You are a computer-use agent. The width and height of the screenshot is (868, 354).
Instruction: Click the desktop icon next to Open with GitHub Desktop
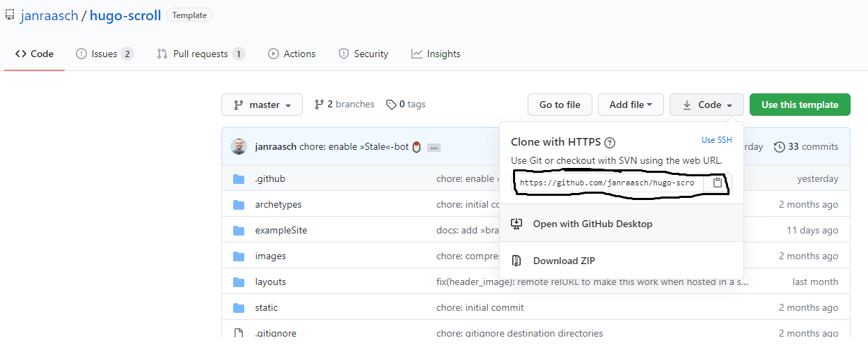[516, 224]
